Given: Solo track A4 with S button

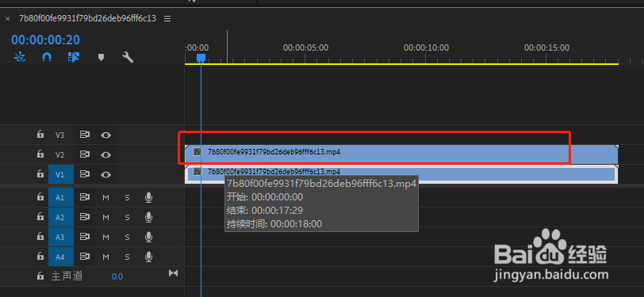Looking at the screenshot, I should (x=128, y=257).
